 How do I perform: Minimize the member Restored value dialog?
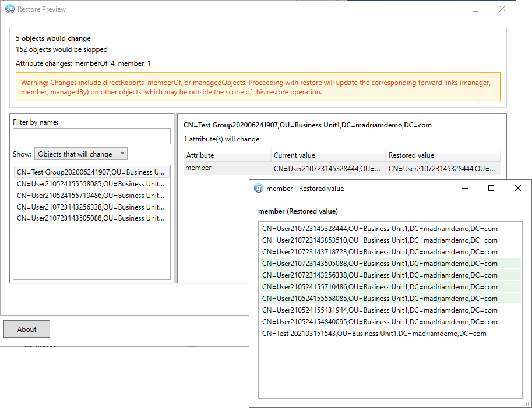(x=464, y=188)
